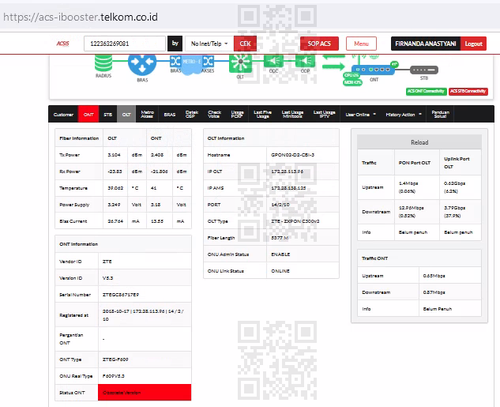The width and height of the screenshot is (500, 407).
Task: Expand the History Action dropdown
Action: pyautogui.click(x=404, y=114)
